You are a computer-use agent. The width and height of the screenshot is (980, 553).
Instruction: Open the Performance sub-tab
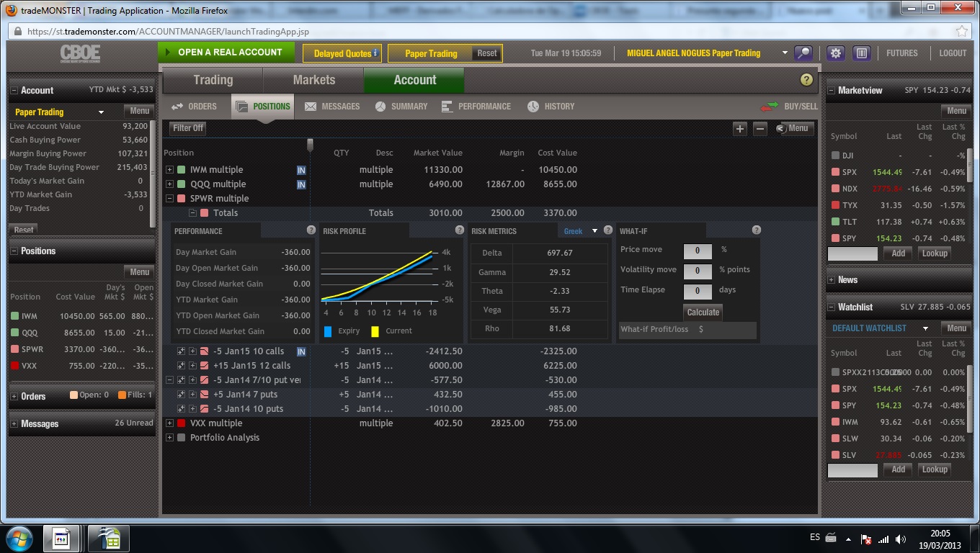click(475, 107)
